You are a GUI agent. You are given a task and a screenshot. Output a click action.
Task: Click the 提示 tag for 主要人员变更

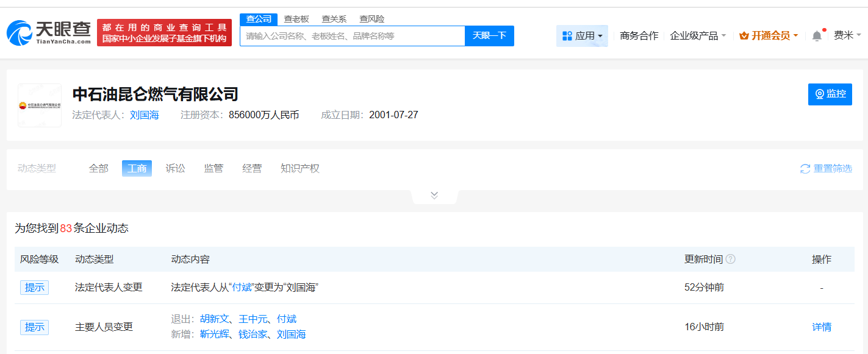35,327
